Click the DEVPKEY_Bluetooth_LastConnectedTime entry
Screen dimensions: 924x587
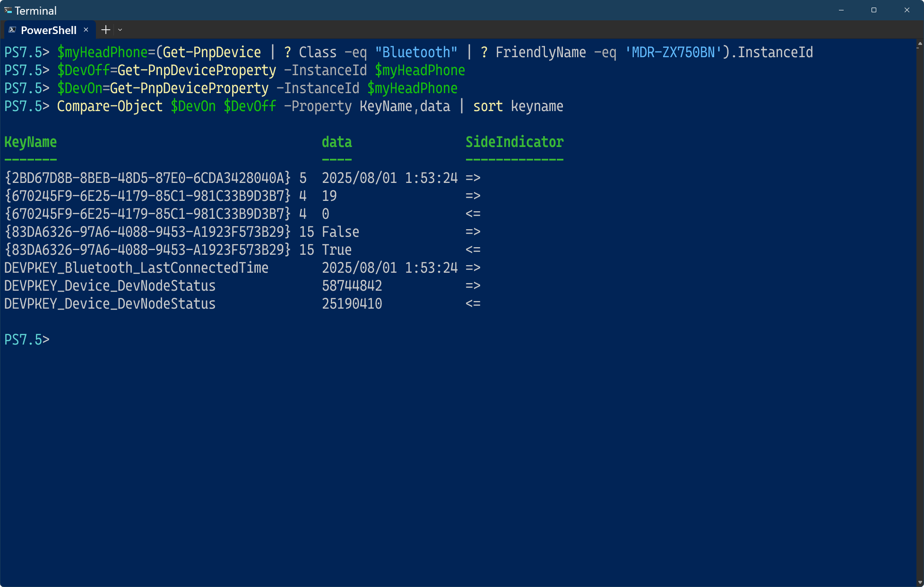point(136,268)
